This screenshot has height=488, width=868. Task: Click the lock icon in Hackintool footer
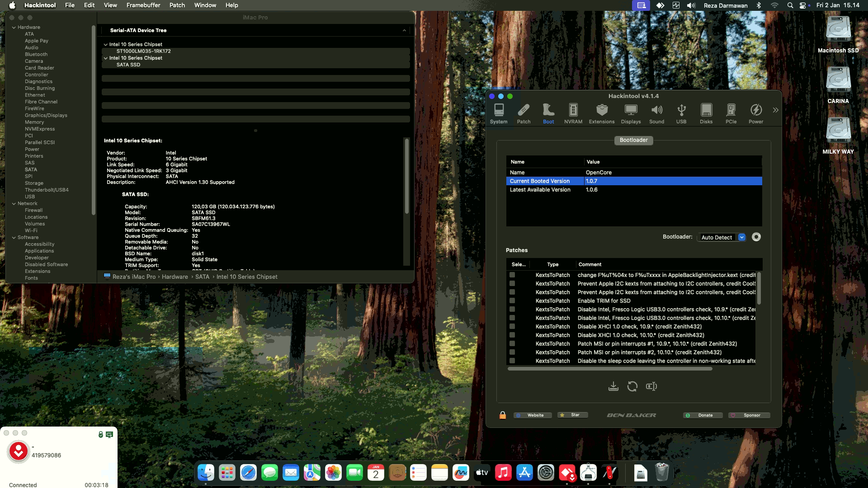click(503, 415)
